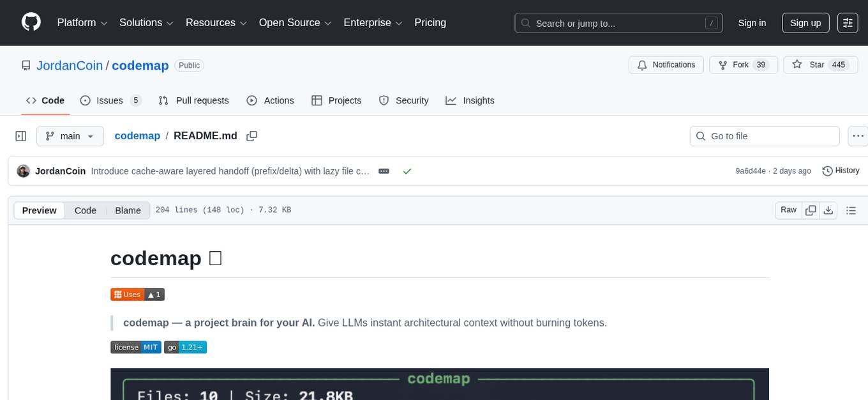Switch to the Blame tab
Image resolution: width=868 pixels, height=400 pixels.
[128, 210]
